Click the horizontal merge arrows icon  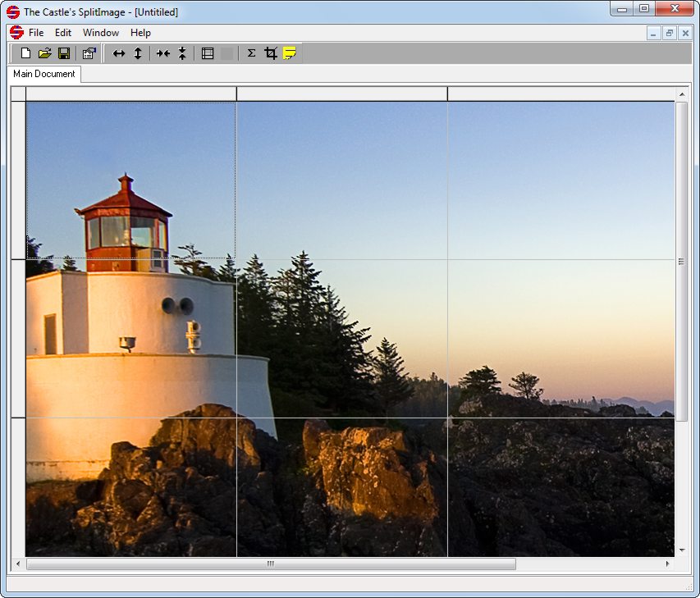pyautogui.click(x=163, y=53)
